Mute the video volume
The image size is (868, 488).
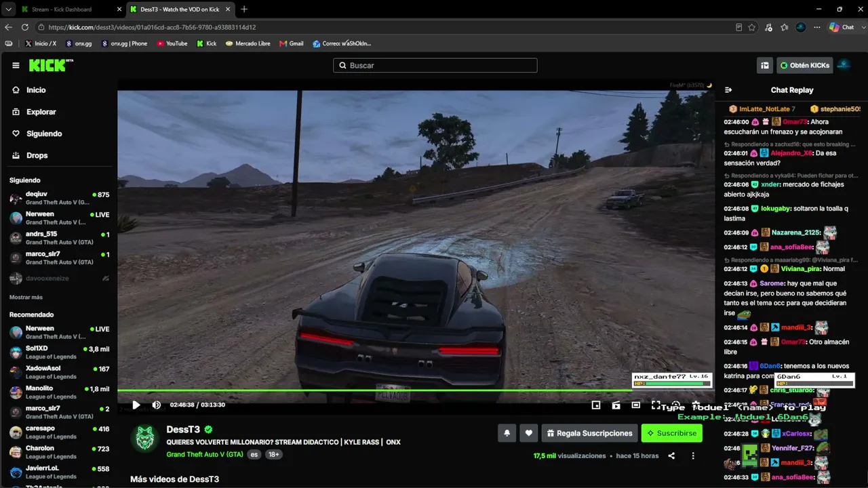pyautogui.click(x=157, y=405)
